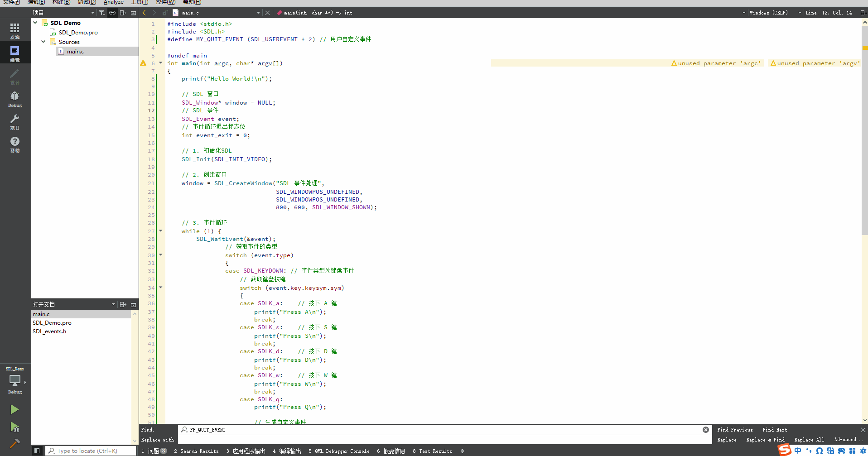Open the Windows (CRLF) line-ending dropdown
Viewport: 868px width, 456px height.
770,13
